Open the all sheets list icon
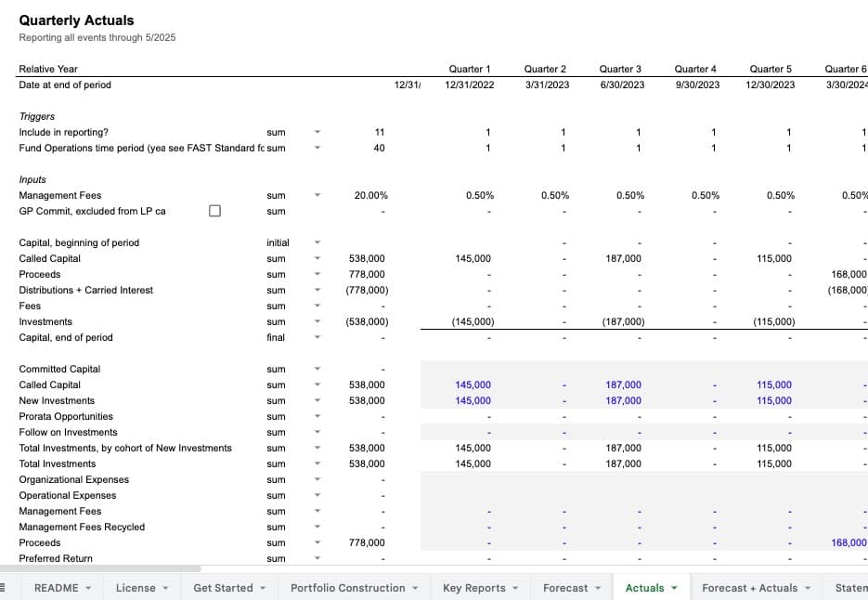 pyautogui.click(x=3, y=587)
